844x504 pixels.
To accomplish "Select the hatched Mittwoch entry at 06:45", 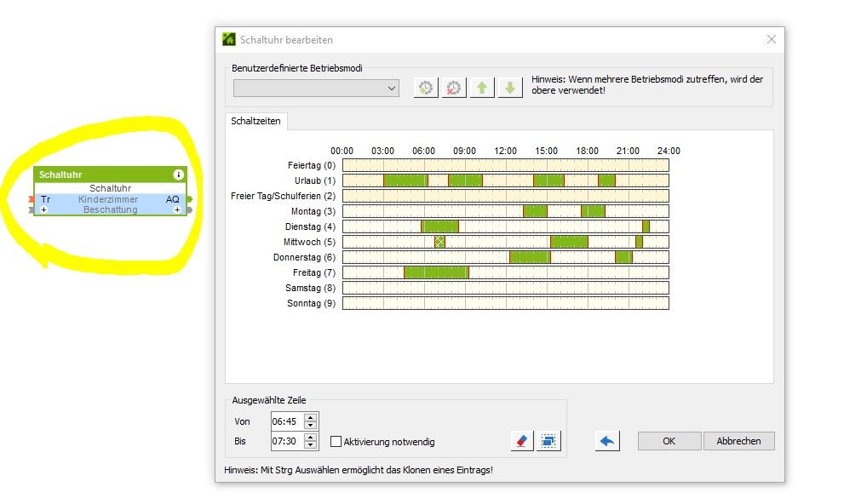I will pos(439,242).
